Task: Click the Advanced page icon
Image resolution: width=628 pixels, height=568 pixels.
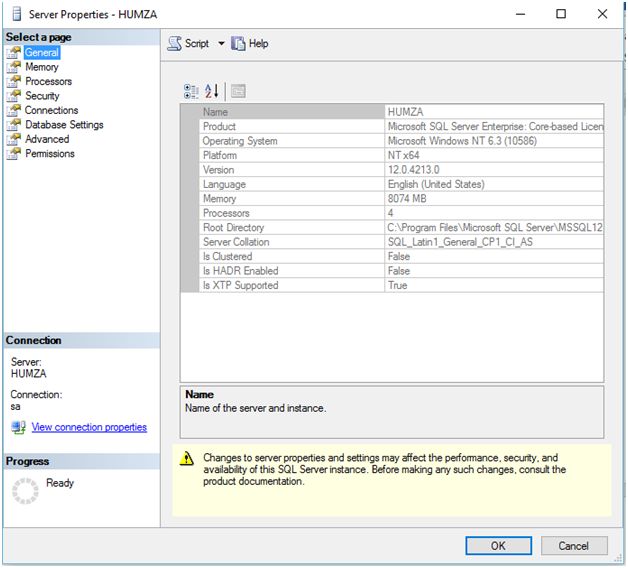Action: (x=14, y=139)
